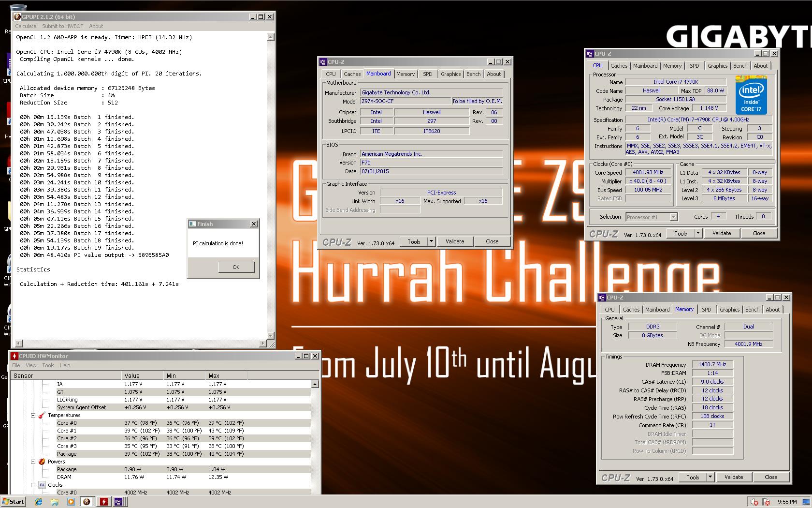Click the GPUPI title bar icon
This screenshot has width=812, height=508.
tap(17, 17)
